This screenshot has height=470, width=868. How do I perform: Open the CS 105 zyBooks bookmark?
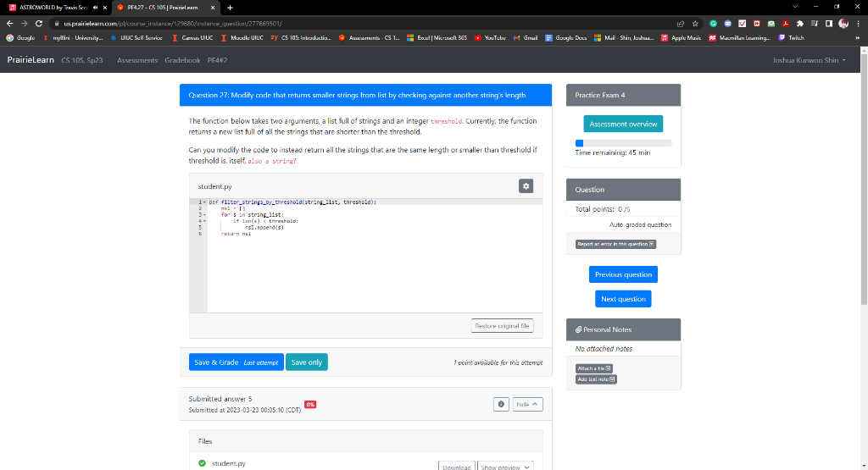click(301, 37)
